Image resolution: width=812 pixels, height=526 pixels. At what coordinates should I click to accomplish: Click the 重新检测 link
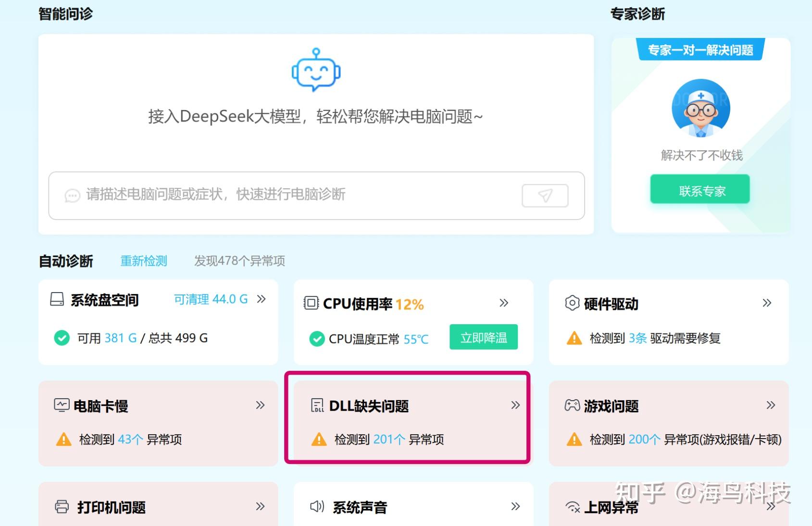click(143, 261)
